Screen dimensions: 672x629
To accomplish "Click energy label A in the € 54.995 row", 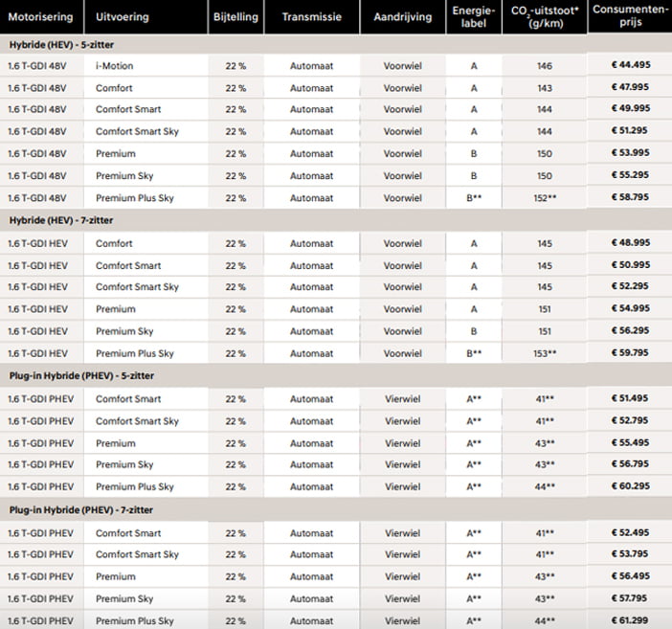I will tap(474, 309).
